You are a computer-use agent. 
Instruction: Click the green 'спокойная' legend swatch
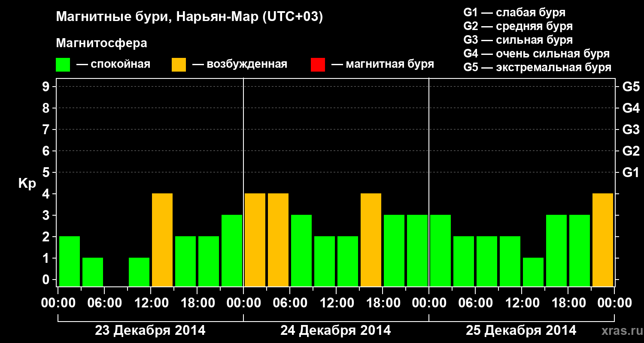click(x=63, y=65)
